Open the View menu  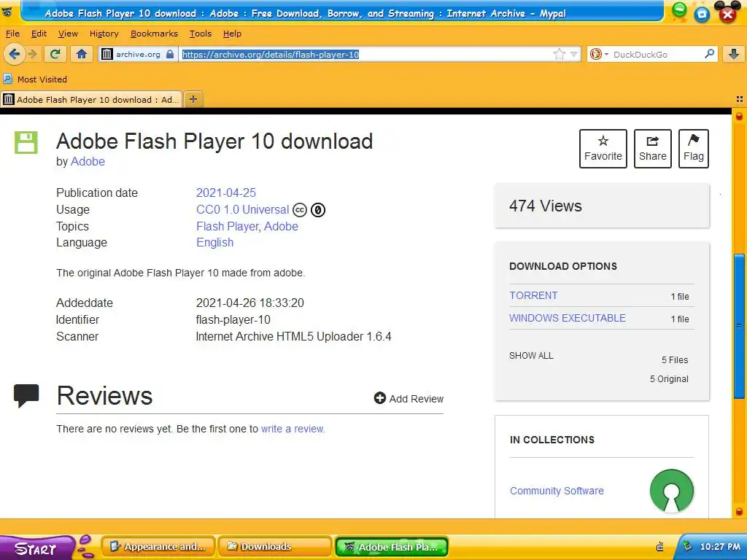click(x=68, y=34)
